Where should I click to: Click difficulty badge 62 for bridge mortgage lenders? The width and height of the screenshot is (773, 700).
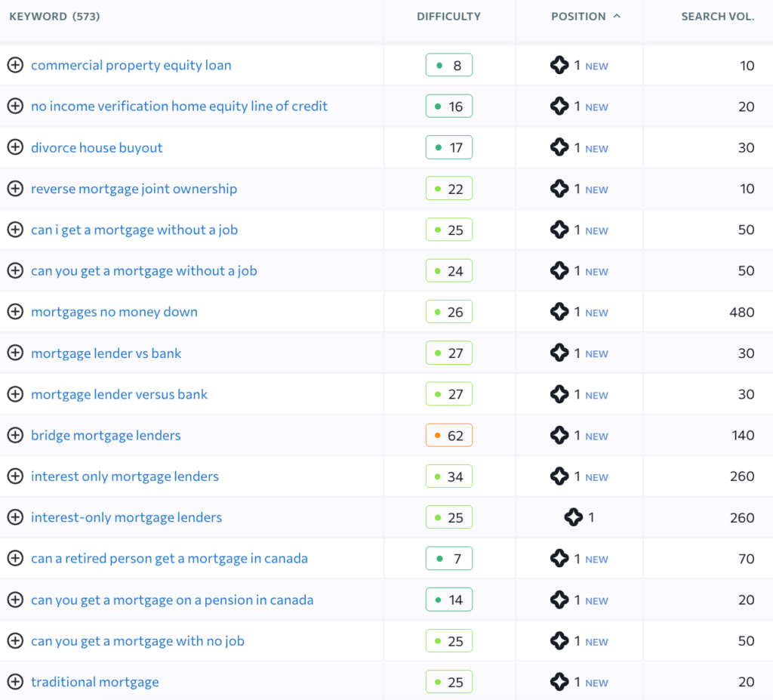pyautogui.click(x=449, y=435)
